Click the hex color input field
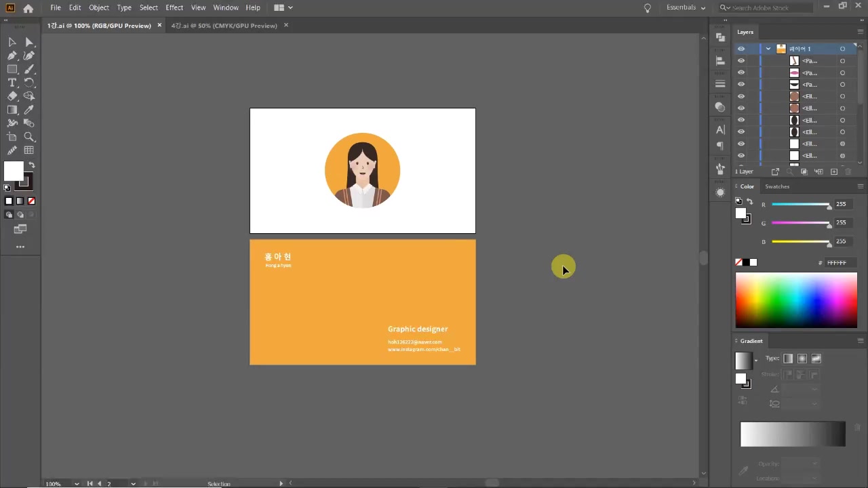The width and height of the screenshot is (868, 488). [840, 263]
